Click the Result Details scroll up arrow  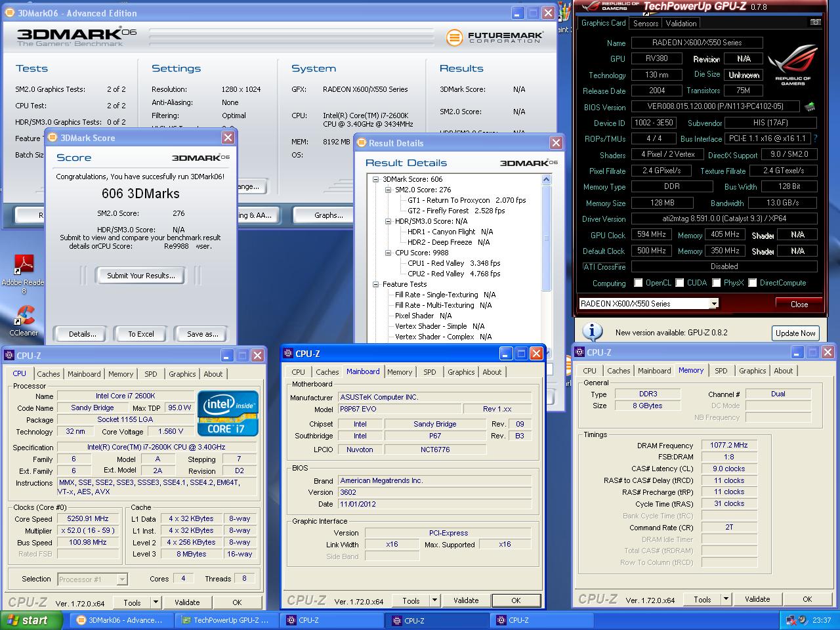click(547, 179)
